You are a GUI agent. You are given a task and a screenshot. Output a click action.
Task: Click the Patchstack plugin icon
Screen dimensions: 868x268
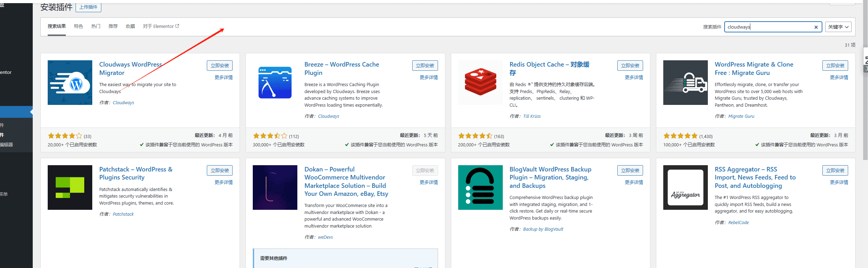tap(70, 187)
